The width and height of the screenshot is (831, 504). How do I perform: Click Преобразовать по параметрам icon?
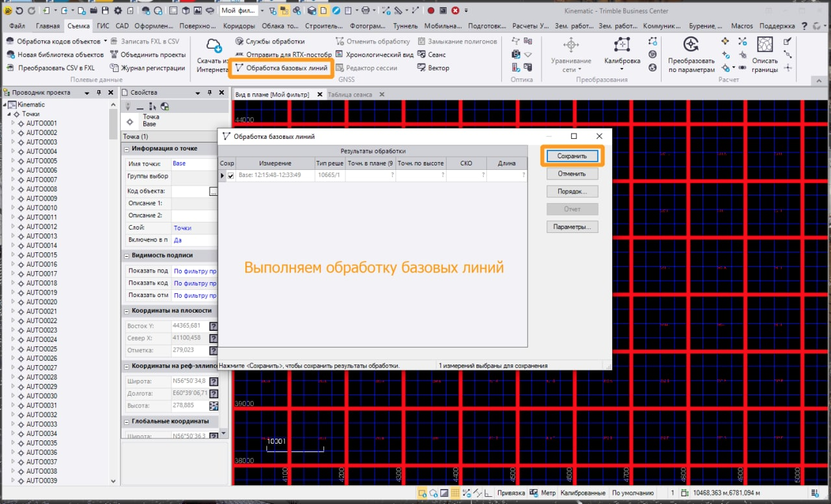[691, 45]
